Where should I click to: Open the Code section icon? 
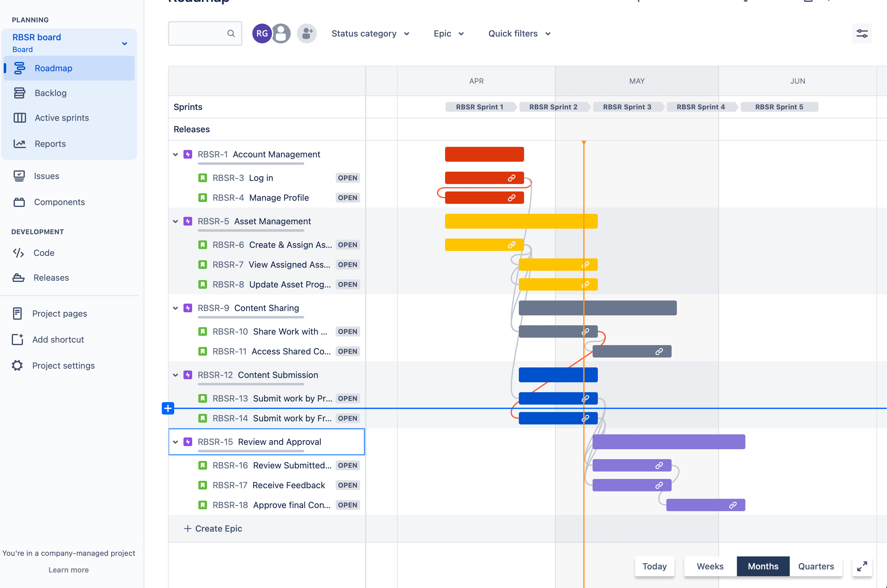pos(18,253)
